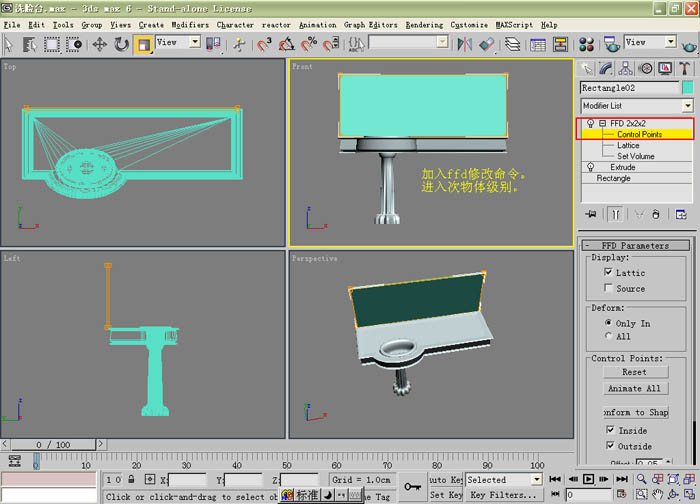Viewport: 700px width, 504px height.
Task: Click Set Key button
Action: click(x=446, y=495)
